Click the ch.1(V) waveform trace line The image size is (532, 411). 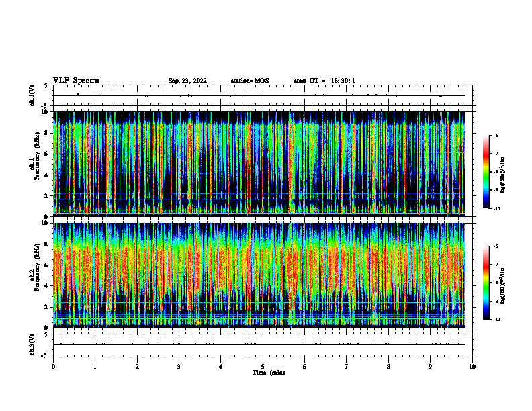point(259,95)
